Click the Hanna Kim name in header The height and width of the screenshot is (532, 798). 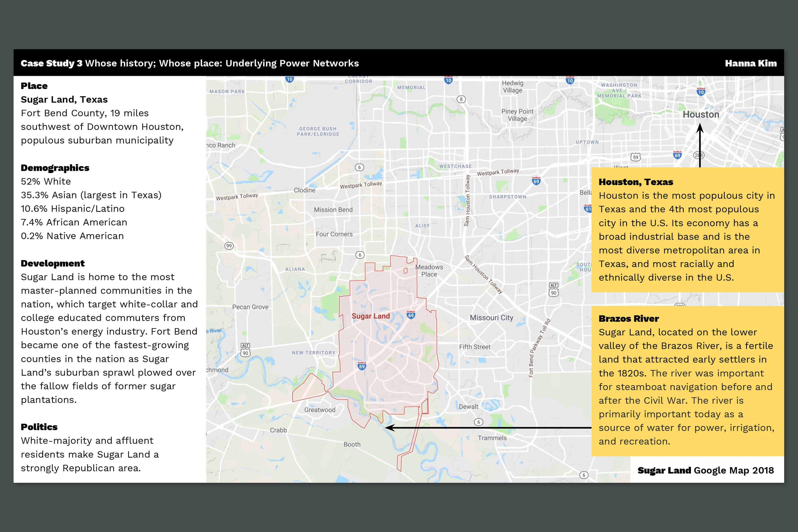[750, 64]
